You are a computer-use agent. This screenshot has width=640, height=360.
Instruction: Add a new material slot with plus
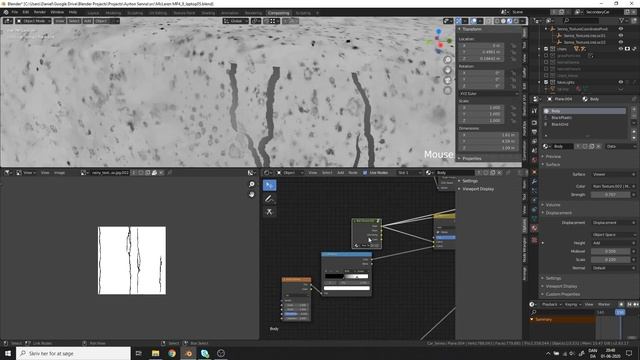(634, 110)
